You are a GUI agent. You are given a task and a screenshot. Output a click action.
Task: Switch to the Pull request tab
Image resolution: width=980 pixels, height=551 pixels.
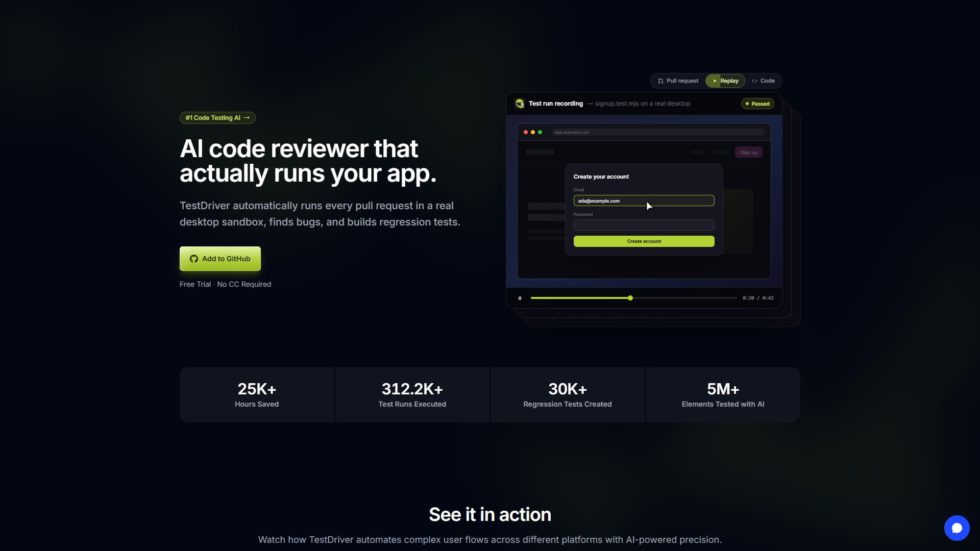point(678,81)
